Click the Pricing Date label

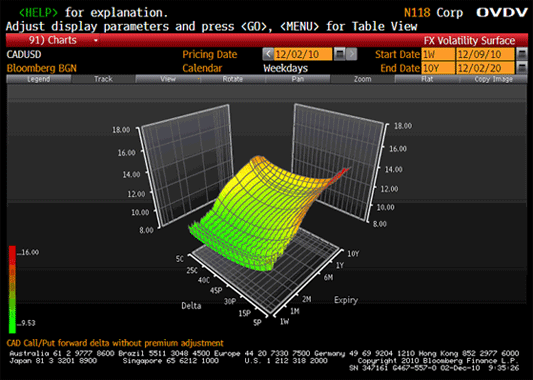tap(210, 54)
